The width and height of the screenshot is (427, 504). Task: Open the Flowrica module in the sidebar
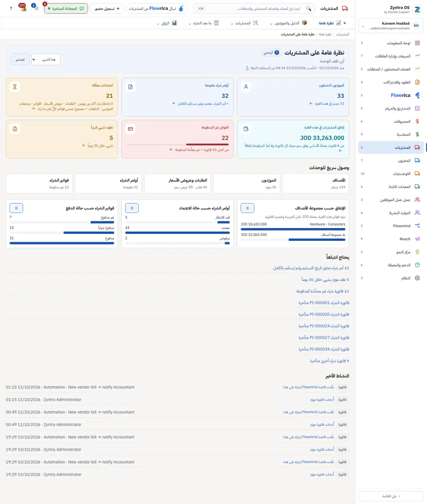(x=391, y=95)
